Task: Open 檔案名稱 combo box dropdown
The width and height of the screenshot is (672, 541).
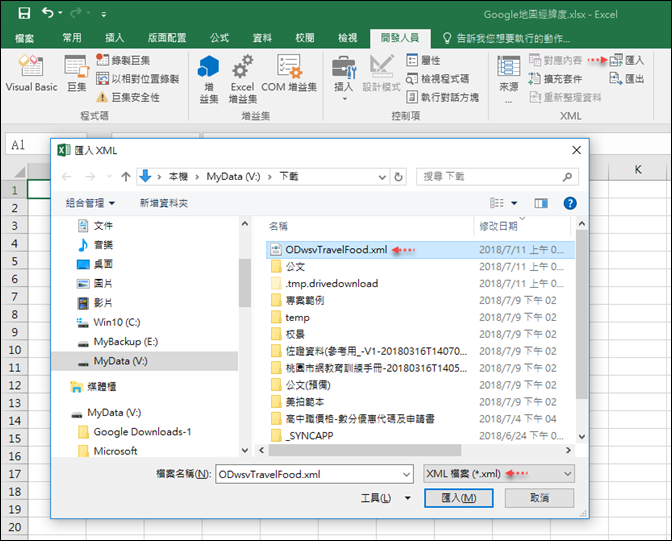Action: click(406, 474)
